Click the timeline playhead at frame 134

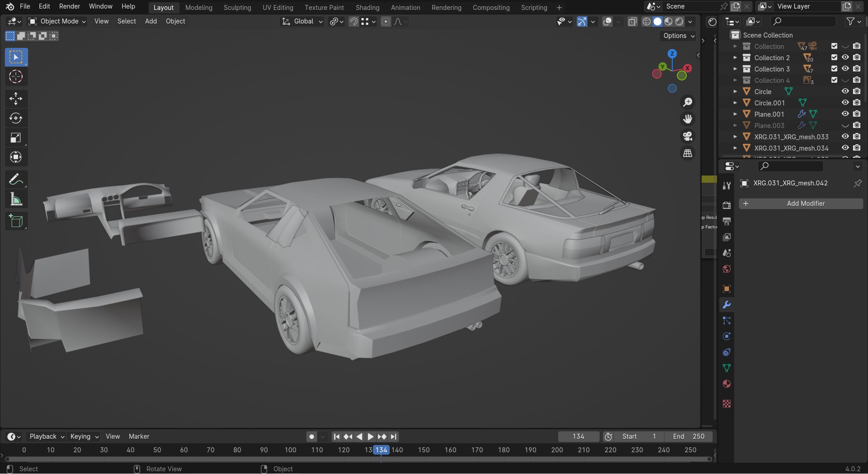click(381, 450)
